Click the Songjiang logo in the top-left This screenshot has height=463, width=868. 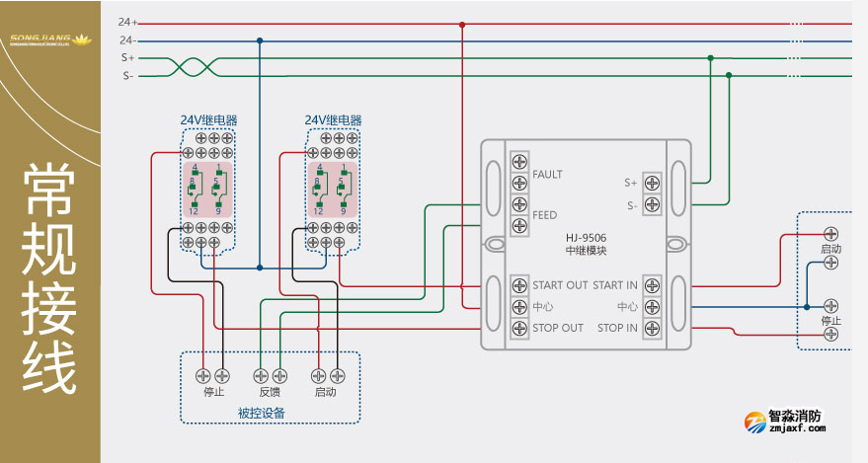coord(49,39)
